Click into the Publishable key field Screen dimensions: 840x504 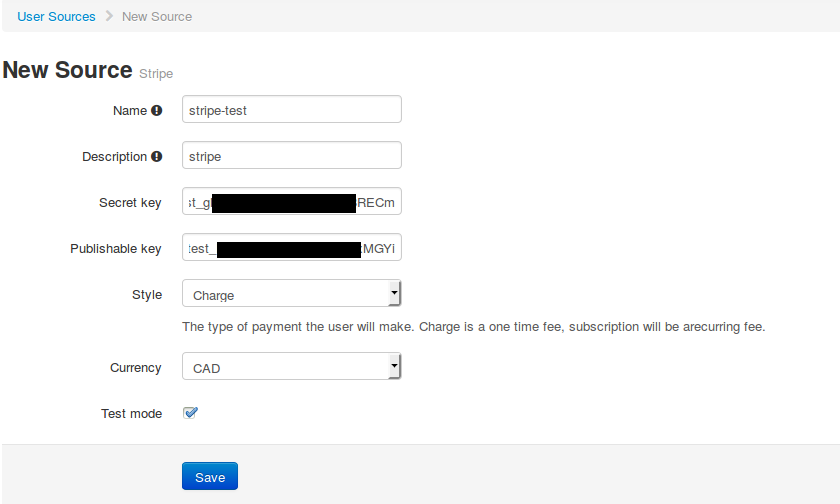click(292, 247)
